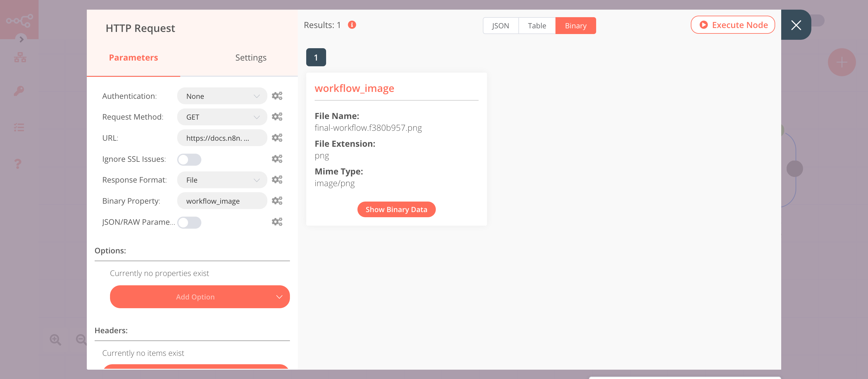Click the gear icon beside Request Method
Screen dimensions: 868x379
coord(277,117)
